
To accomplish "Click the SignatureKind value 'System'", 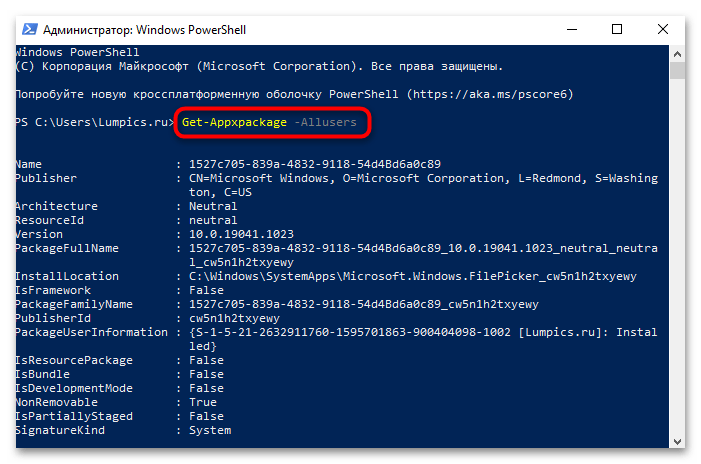I will click(210, 430).
